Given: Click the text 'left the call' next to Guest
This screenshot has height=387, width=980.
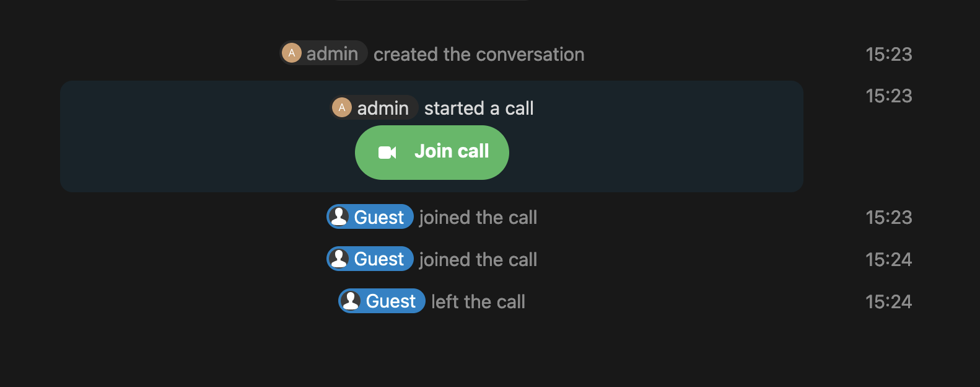Looking at the screenshot, I should [477, 301].
